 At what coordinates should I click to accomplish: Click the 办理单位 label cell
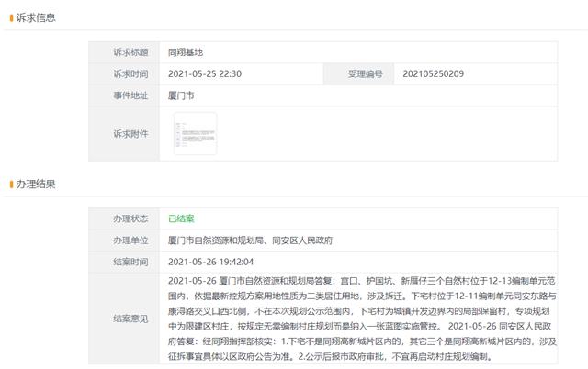click(124, 240)
